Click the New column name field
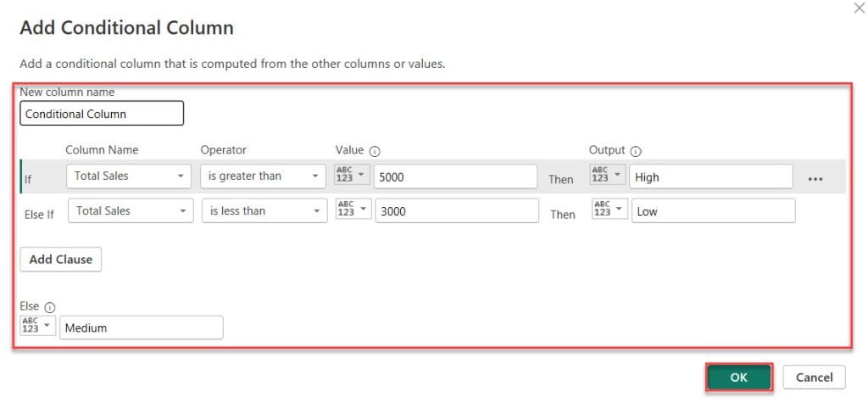 tap(102, 113)
